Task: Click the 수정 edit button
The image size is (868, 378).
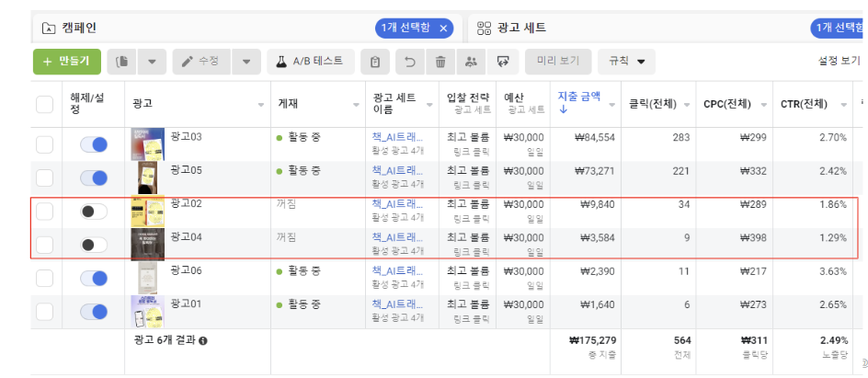Action: 201,62
